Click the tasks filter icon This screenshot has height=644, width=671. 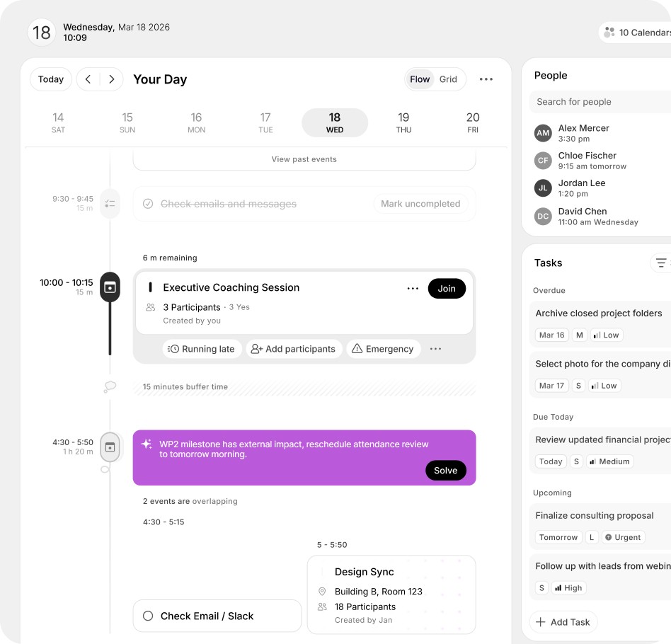coord(661,263)
